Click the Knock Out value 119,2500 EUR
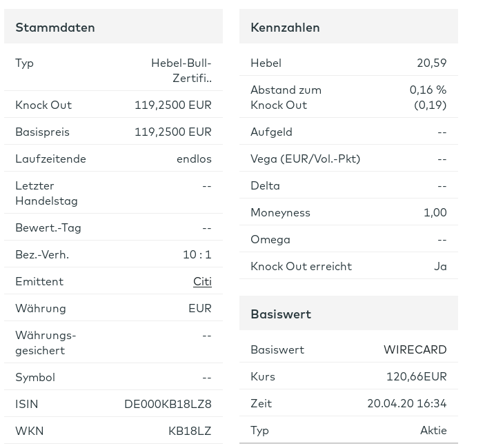Viewport: 494px width, 448px height. 172,105
